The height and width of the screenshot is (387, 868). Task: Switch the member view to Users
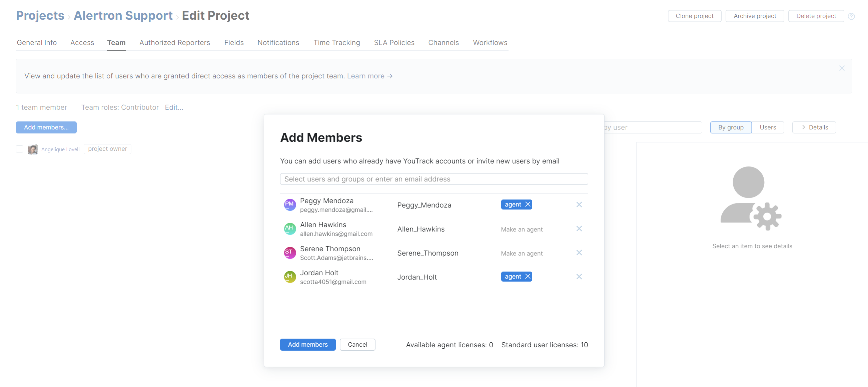768,127
